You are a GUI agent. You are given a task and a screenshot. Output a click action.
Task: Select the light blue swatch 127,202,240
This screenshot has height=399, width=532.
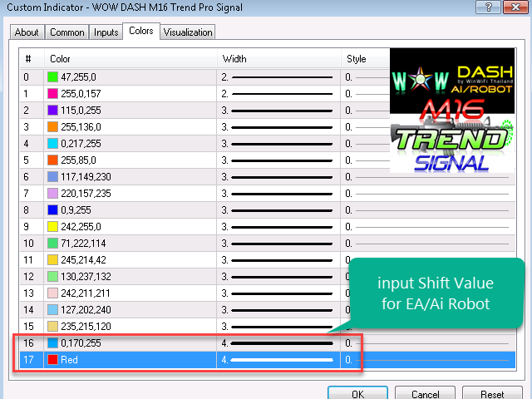pos(52,310)
